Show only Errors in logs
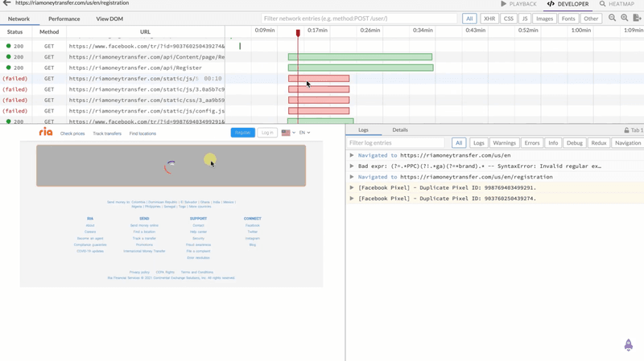The height and width of the screenshot is (361, 644). (532, 143)
